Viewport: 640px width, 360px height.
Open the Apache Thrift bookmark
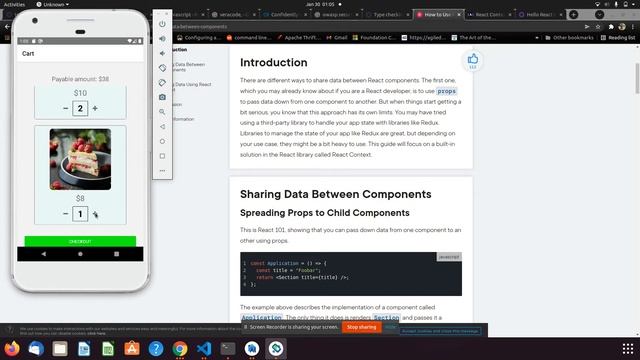[x=299, y=38]
